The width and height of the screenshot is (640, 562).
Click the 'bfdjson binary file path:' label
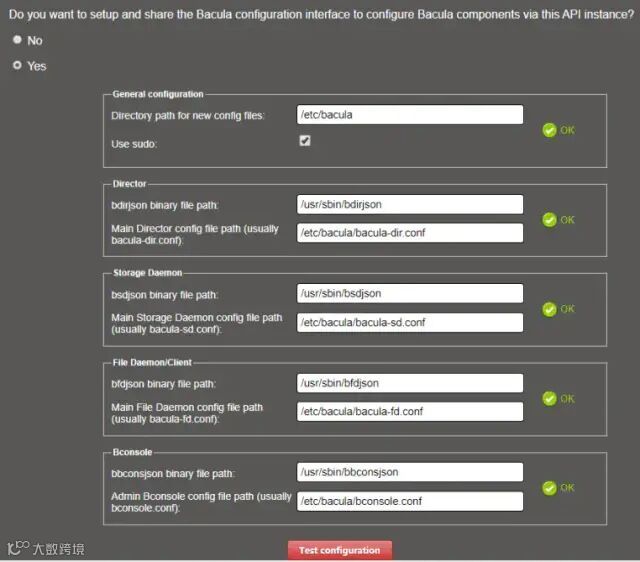[163, 384]
